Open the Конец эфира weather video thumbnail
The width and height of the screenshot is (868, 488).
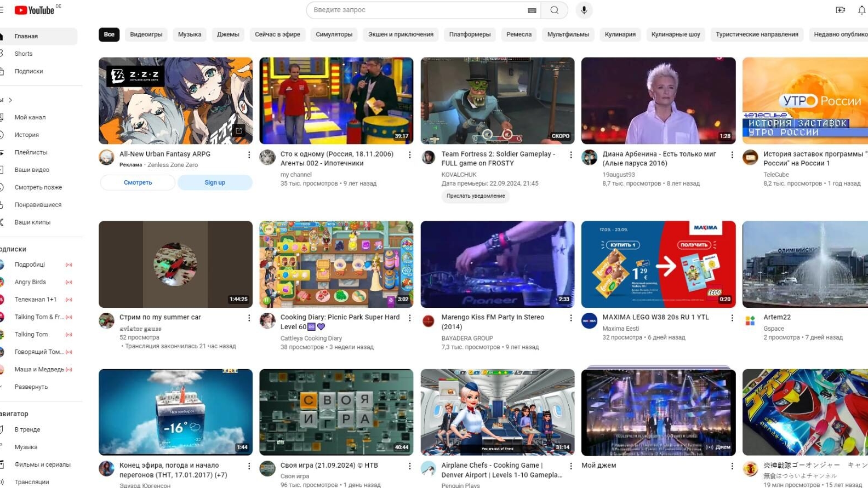[x=175, y=412]
